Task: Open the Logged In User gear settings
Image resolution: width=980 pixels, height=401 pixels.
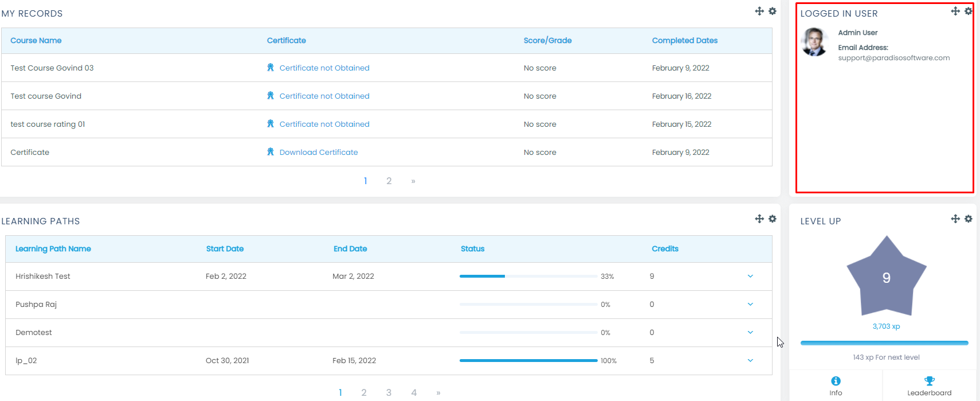Action: click(x=968, y=11)
